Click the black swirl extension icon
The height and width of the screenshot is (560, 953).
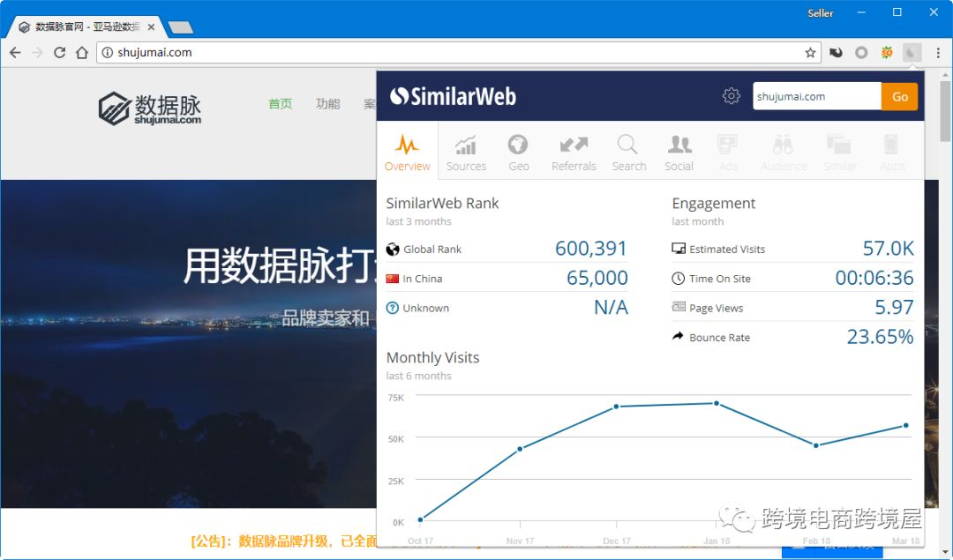click(837, 53)
